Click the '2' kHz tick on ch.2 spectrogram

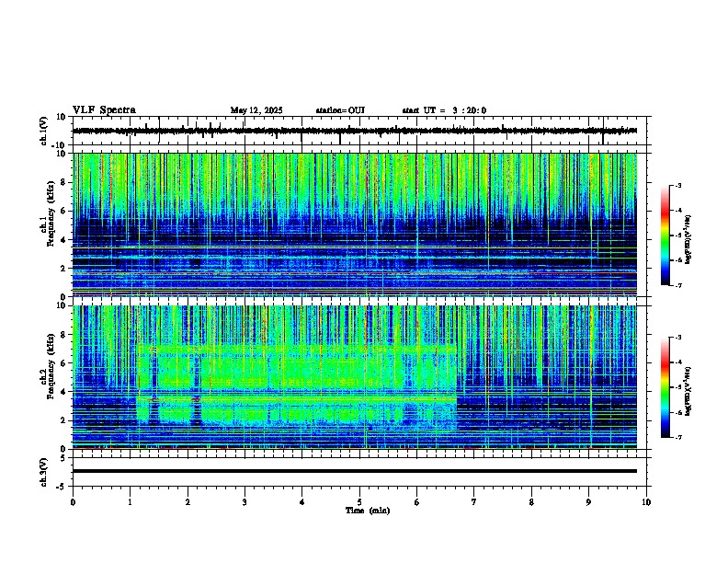pyautogui.click(x=64, y=420)
